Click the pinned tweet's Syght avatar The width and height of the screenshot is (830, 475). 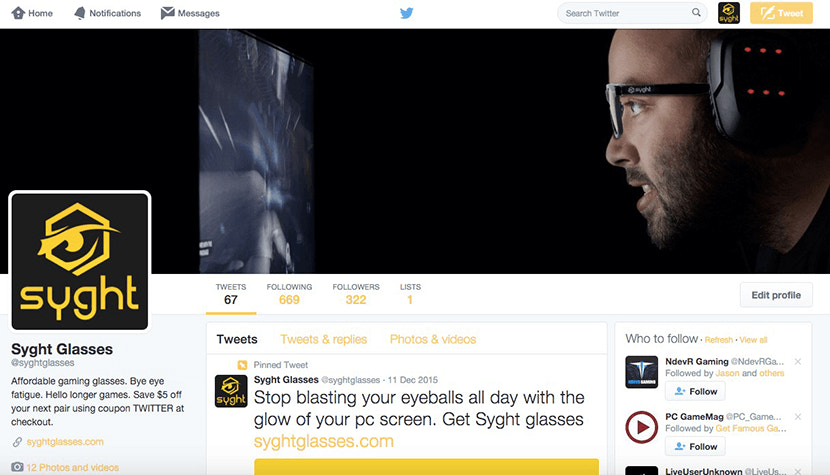pos(231,391)
